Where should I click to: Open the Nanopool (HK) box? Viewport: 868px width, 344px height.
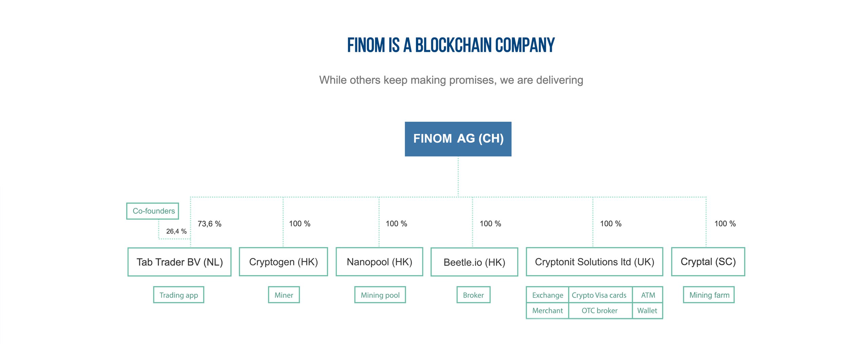pyautogui.click(x=379, y=262)
